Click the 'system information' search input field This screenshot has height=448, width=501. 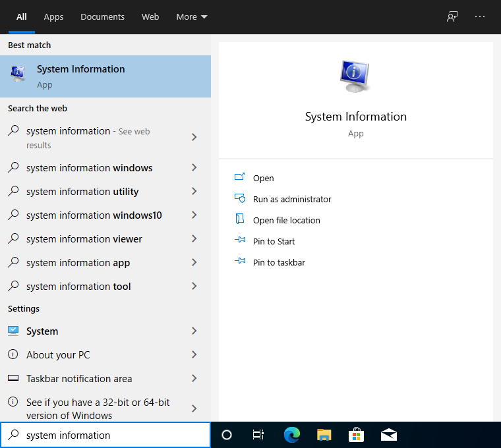coord(105,435)
